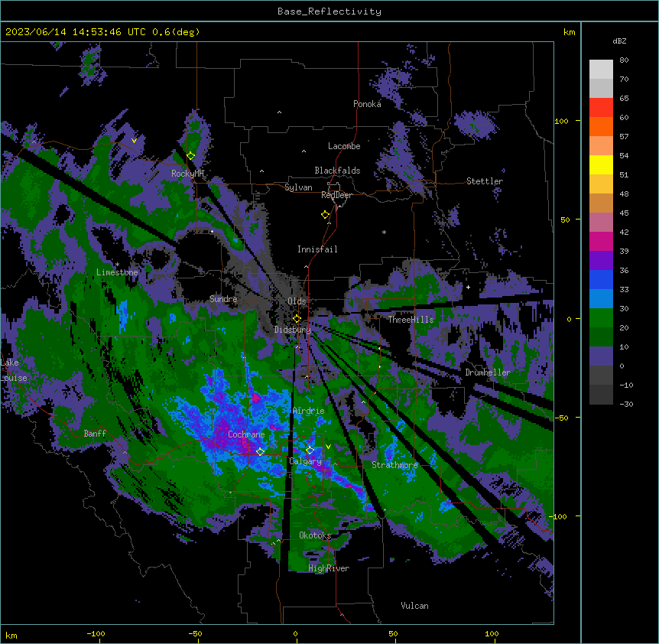The image size is (659, 644).
Task: Click the Blackfalds town label
Action: point(337,171)
